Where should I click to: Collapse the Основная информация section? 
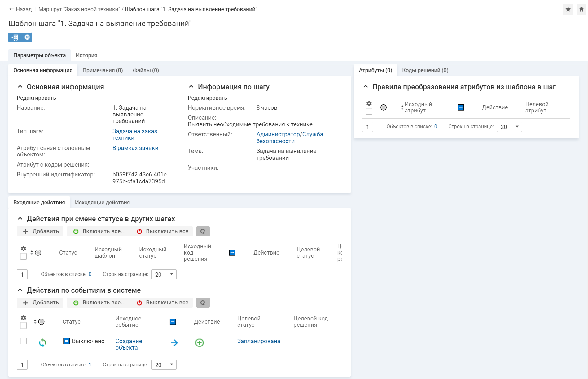tap(20, 87)
